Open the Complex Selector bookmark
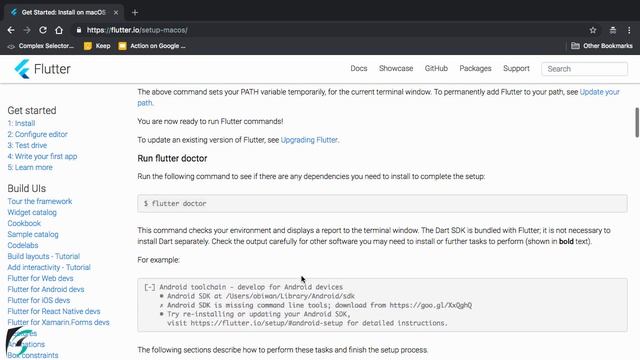The width and height of the screenshot is (640, 360). coord(41,46)
